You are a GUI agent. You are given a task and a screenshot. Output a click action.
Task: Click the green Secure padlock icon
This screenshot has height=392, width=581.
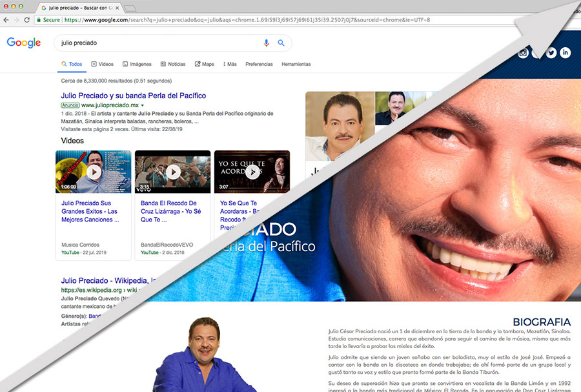point(39,20)
